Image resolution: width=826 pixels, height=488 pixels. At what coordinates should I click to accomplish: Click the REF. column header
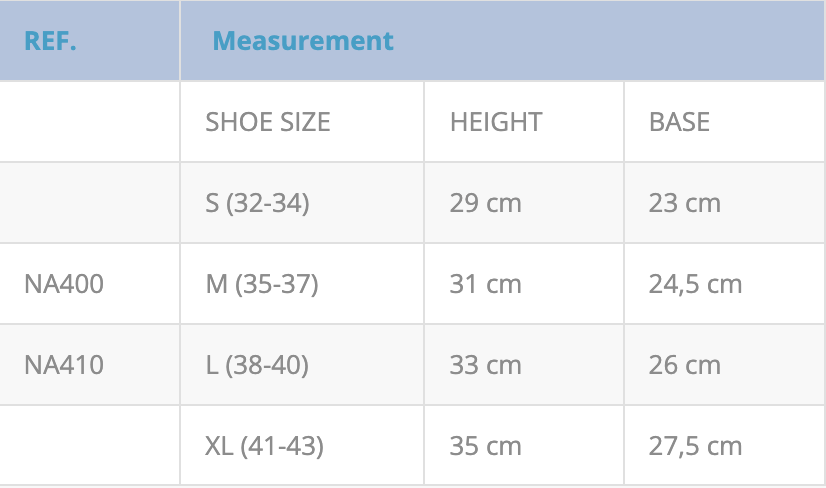point(51,41)
